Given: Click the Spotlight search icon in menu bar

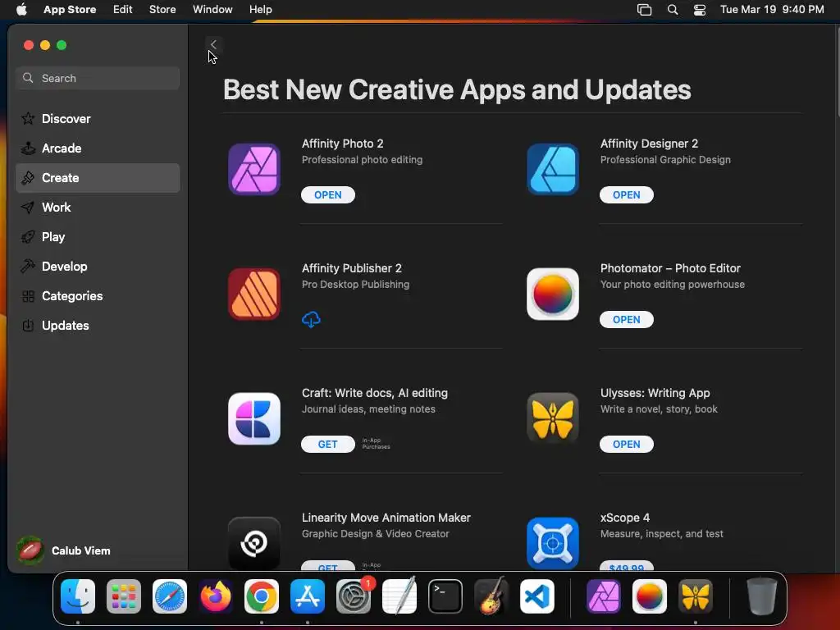Looking at the screenshot, I should click(x=673, y=10).
